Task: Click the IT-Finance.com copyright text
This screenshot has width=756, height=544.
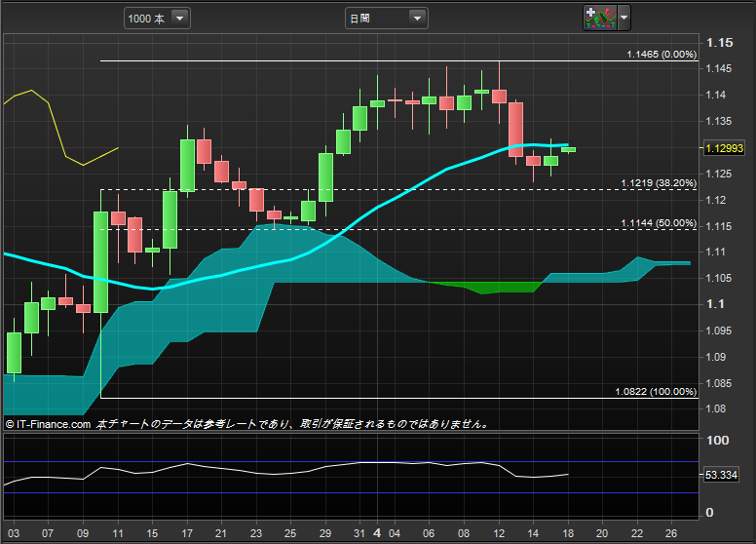Action: click(48, 424)
